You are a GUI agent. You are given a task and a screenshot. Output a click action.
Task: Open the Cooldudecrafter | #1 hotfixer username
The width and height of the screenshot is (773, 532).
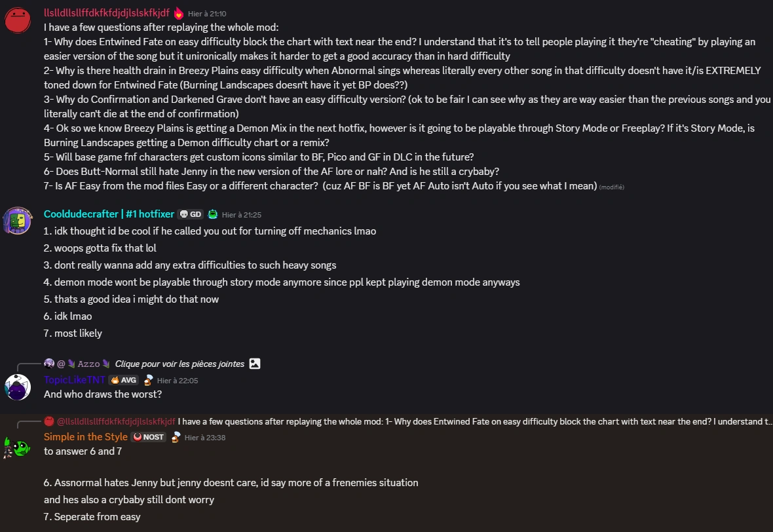click(x=109, y=214)
